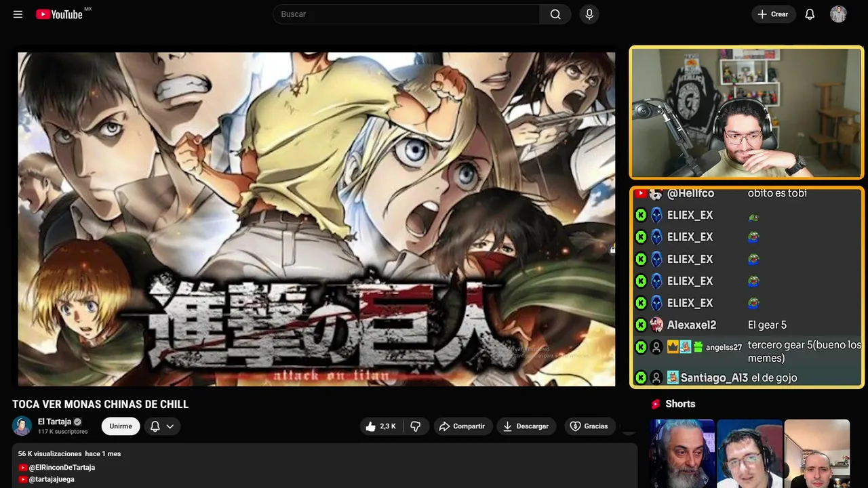
Task: Click the 56 K visualizaciones text
Action: pos(50,453)
